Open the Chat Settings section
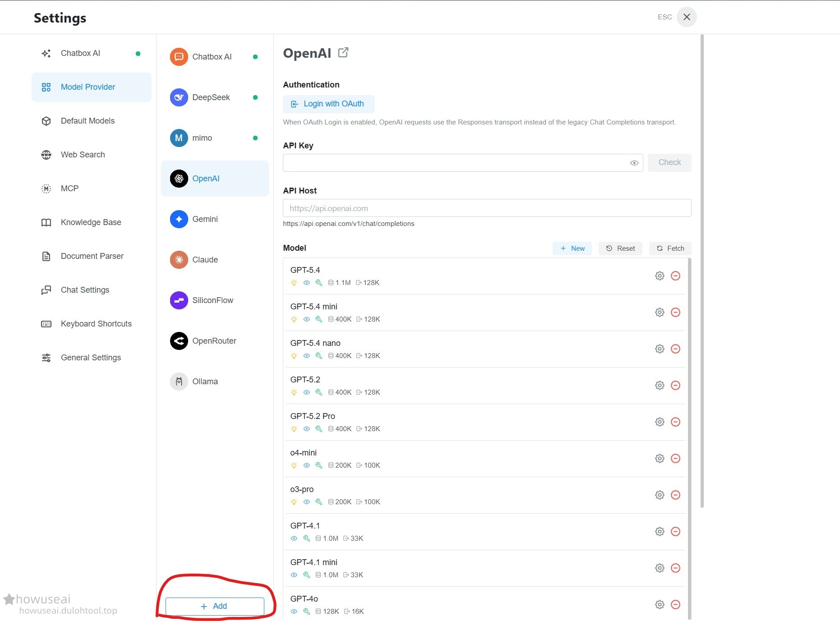This screenshot has height=621, width=840. (92, 290)
